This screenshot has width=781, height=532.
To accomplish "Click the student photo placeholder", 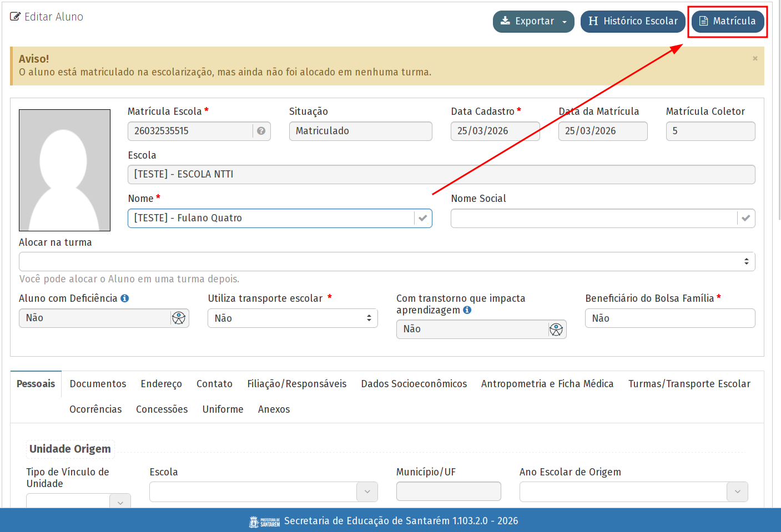I will click(64, 170).
